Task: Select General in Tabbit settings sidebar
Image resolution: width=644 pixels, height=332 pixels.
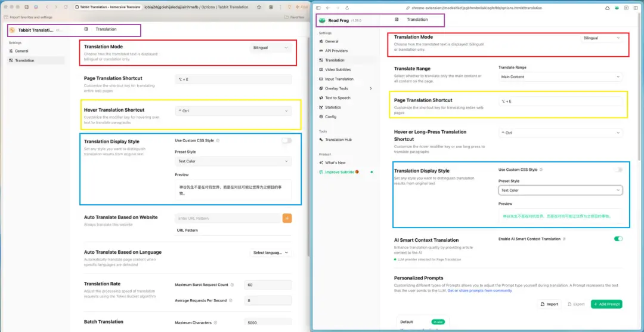Action: [17, 51]
